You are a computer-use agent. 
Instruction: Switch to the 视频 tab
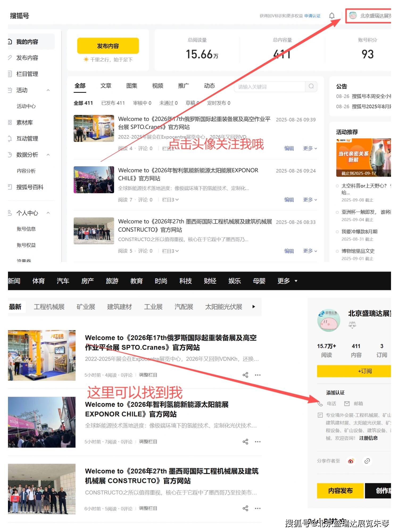coord(157,86)
